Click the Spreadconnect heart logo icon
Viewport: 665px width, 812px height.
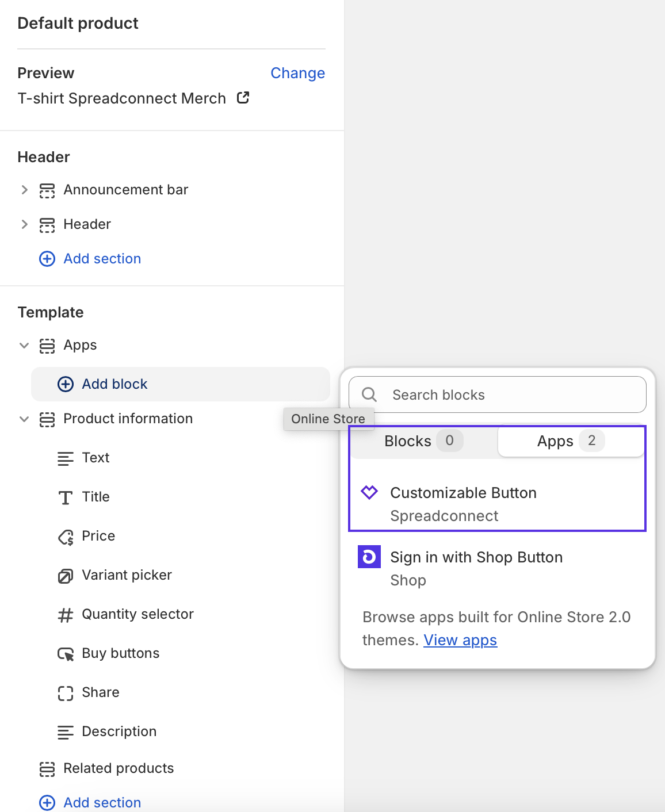[369, 492]
